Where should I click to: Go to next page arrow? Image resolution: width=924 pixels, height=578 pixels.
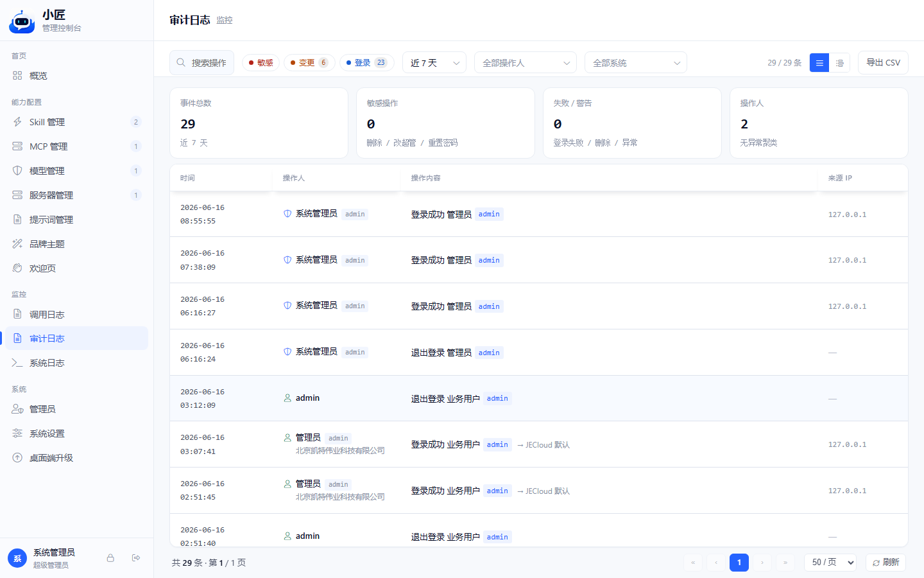pos(762,563)
